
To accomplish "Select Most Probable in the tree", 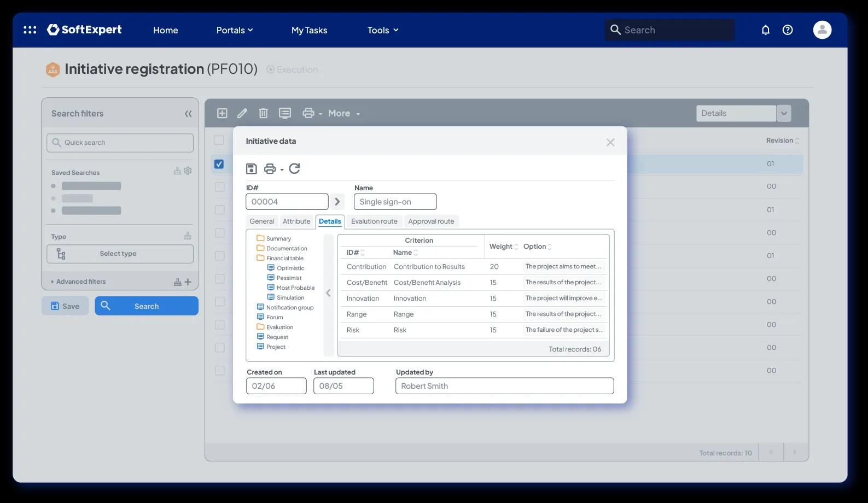I will point(291,288).
